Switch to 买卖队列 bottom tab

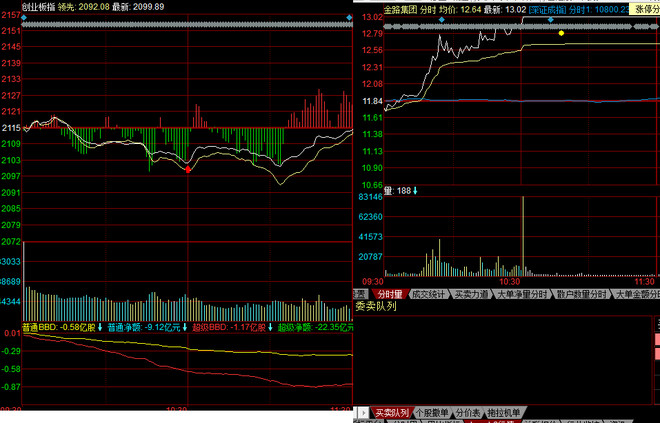click(392, 412)
